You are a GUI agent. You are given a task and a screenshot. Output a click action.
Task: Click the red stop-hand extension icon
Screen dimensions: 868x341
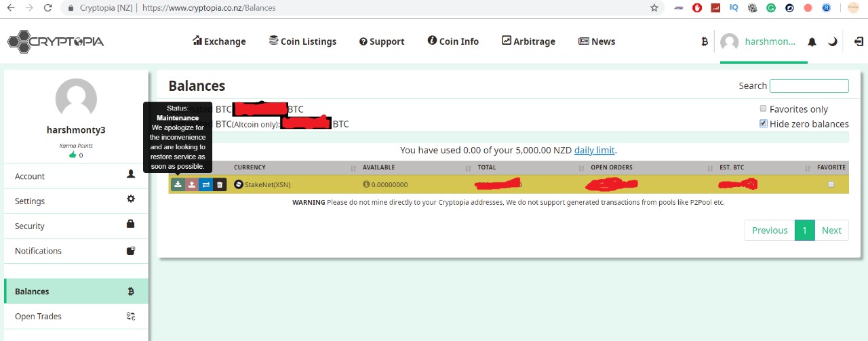click(697, 8)
